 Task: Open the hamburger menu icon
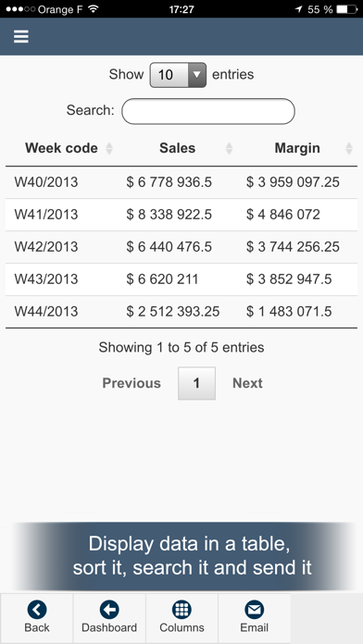pyautogui.click(x=21, y=37)
